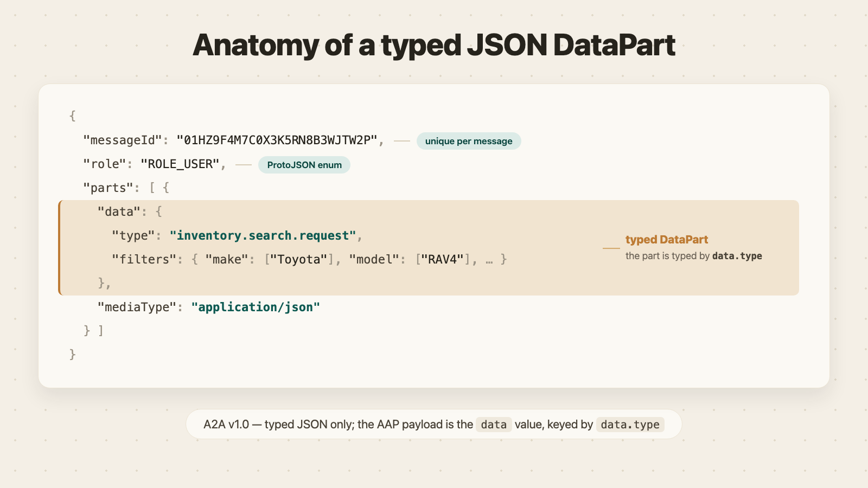
Task: Select the "filters" key
Action: tap(144, 260)
